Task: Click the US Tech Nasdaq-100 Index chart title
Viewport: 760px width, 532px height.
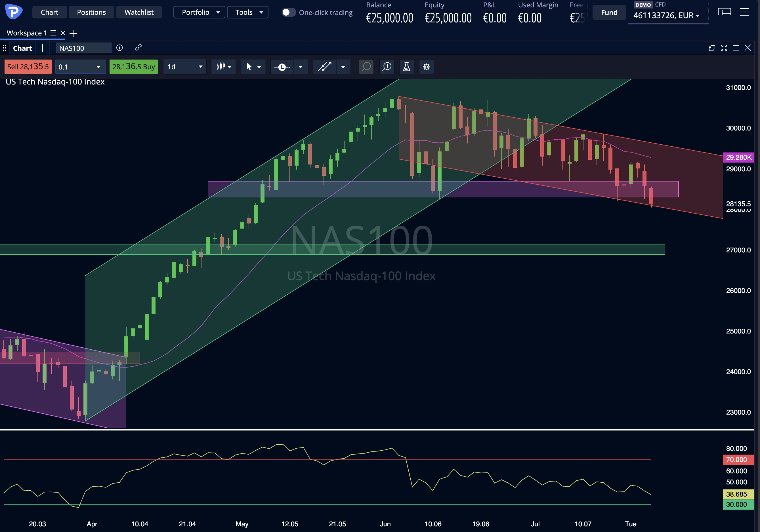Action: pyautogui.click(x=55, y=82)
